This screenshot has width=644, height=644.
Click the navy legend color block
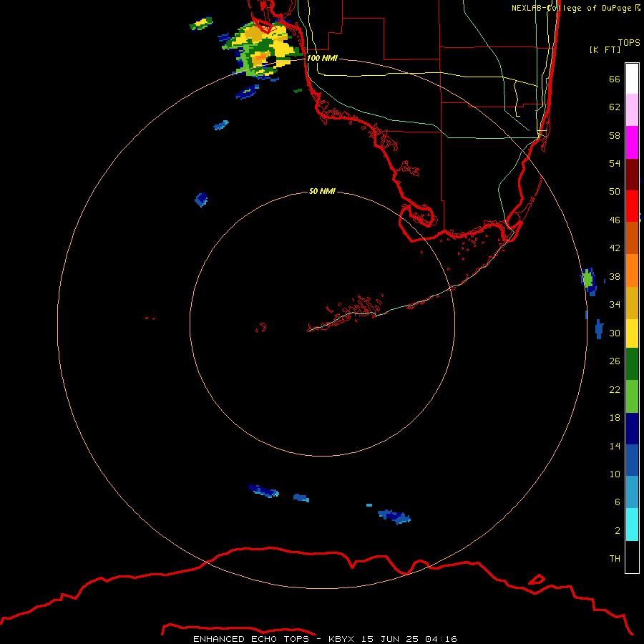click(632, 429)
